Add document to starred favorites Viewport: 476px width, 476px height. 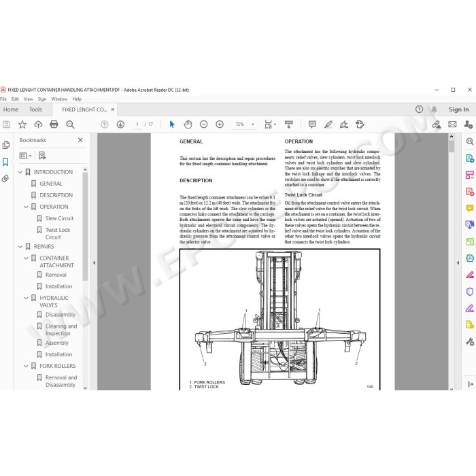pyautogui.click(x=22, y=124)
